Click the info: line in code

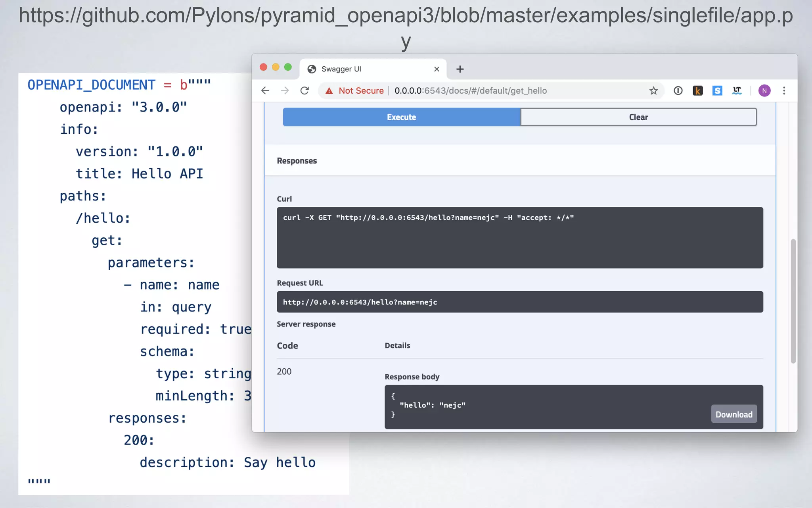pos(79,129)
